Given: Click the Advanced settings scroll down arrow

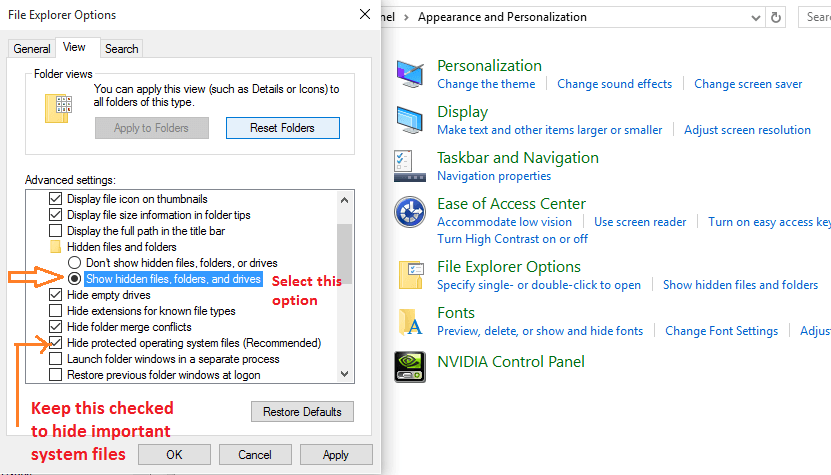Looking at the screenshot, I should point(344,374).
